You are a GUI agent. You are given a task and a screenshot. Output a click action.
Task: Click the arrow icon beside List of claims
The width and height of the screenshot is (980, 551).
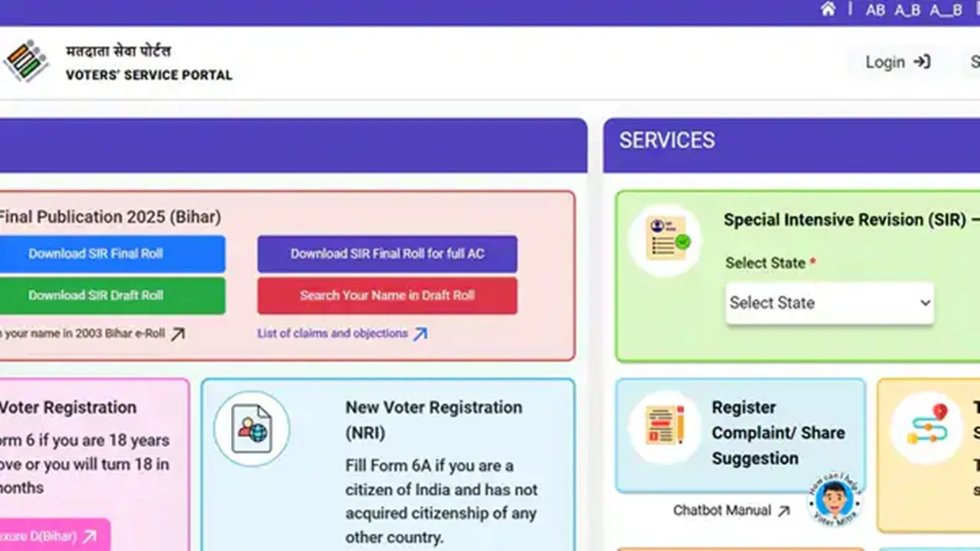[x=420, y=334]
